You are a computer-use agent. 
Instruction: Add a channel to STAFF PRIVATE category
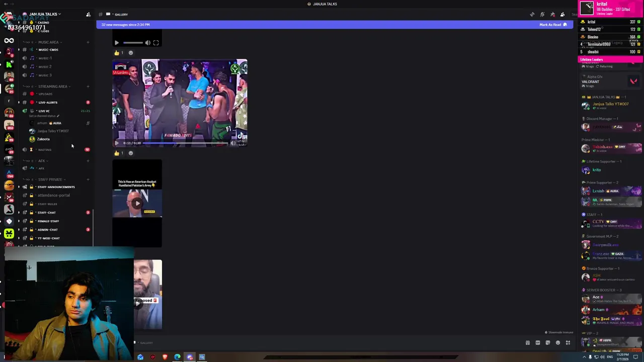[88, 179]
